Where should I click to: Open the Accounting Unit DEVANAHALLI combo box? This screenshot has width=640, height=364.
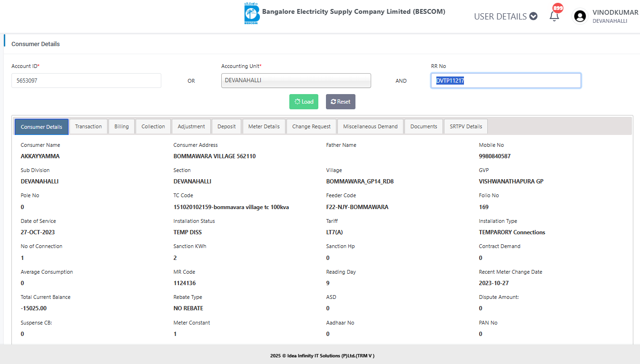296,80
